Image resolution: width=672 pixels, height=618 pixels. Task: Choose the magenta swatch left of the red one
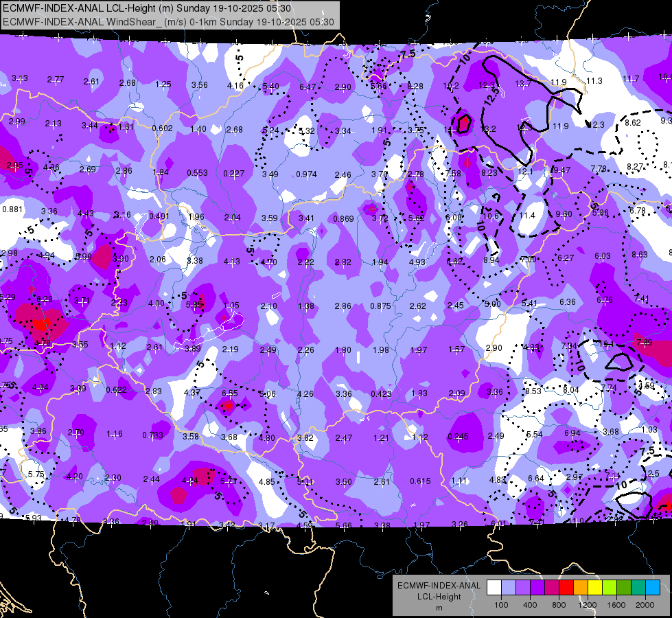pyautogui.click(x=552, y=588)
